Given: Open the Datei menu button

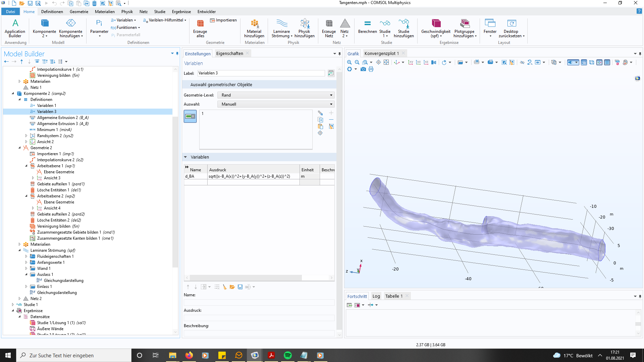Looking at the screenshot, I should [x=10, y=12].
